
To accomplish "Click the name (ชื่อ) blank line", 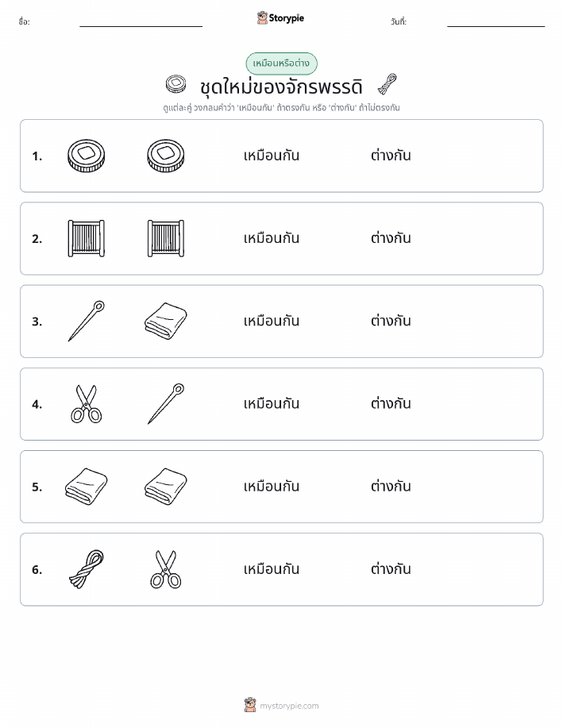I will [x=141, y=26].
